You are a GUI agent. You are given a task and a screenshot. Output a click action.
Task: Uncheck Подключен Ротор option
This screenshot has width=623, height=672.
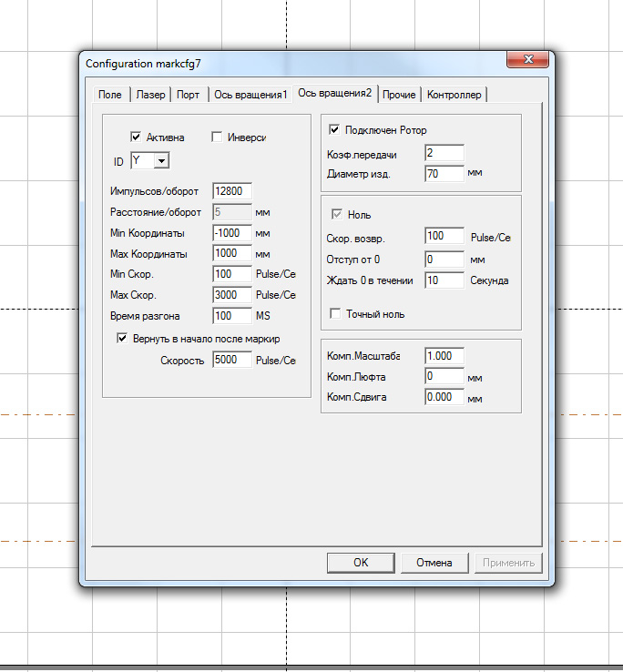(x=334, y=130)
